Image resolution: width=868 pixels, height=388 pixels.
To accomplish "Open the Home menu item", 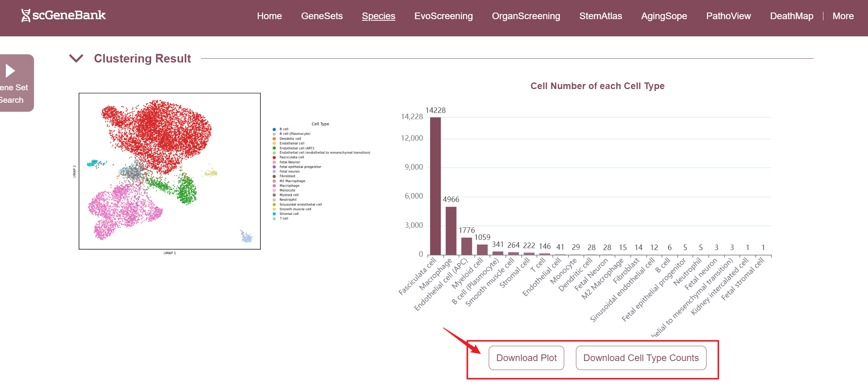I will [269, 16].
